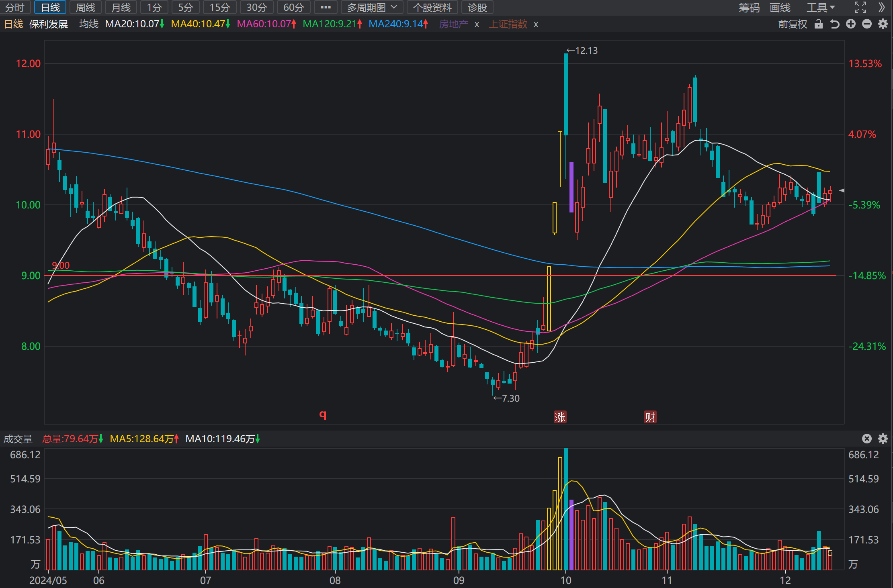Click the 财 financial report marker icon
Image resolution: width=893 pixels, height=588 pixels.
[x=650, y=417]
